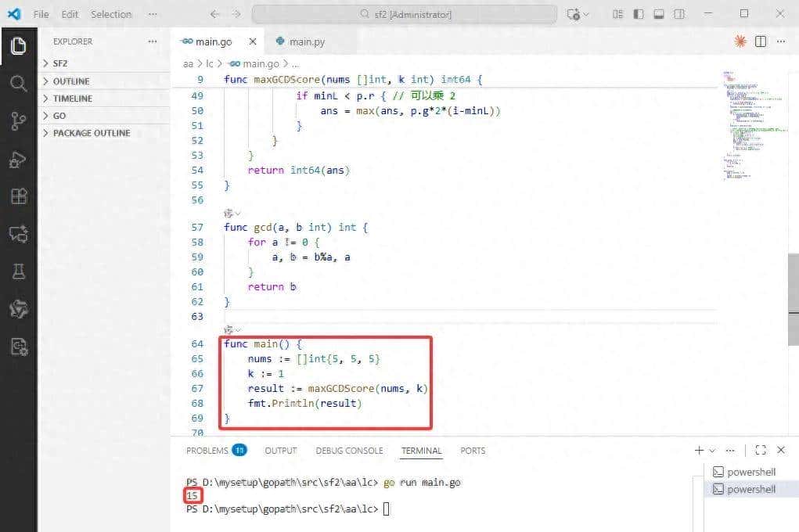Toggle the bottom panel layout button

point(659,14)
